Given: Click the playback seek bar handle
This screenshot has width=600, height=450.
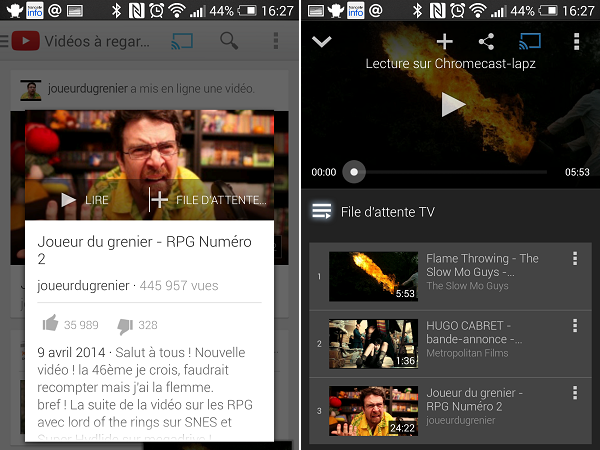Looking at the screenshot, I should tap(354, 172).
